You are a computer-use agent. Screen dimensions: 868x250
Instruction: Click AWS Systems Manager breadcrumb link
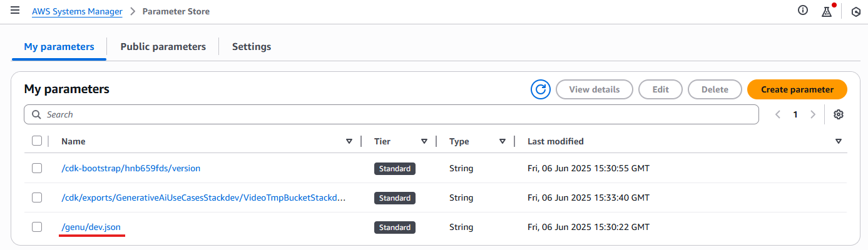point(78,11)
